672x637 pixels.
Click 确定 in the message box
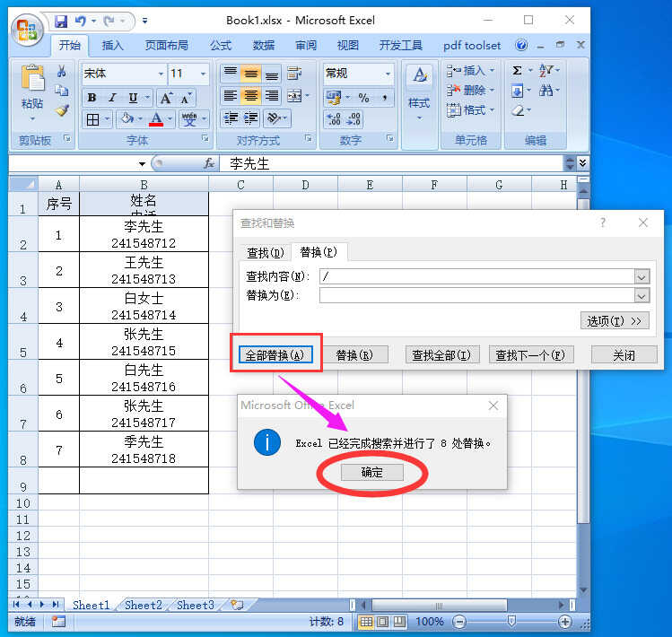pos(372,473)
